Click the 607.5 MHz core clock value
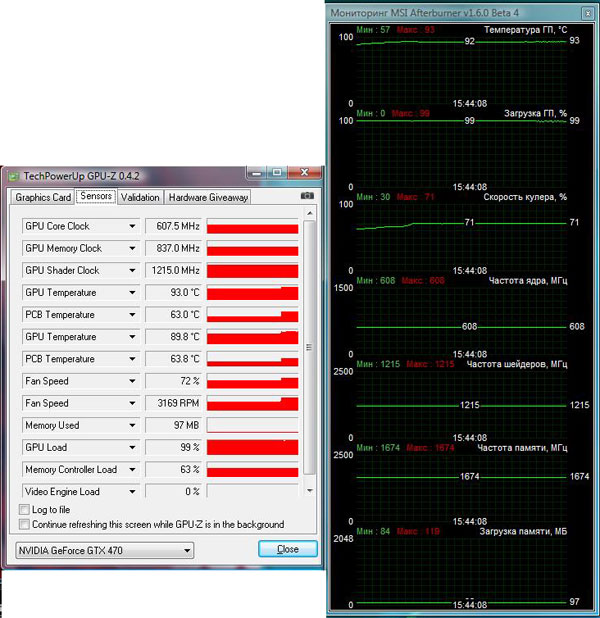600x618 pixels. tap(173, 226)
